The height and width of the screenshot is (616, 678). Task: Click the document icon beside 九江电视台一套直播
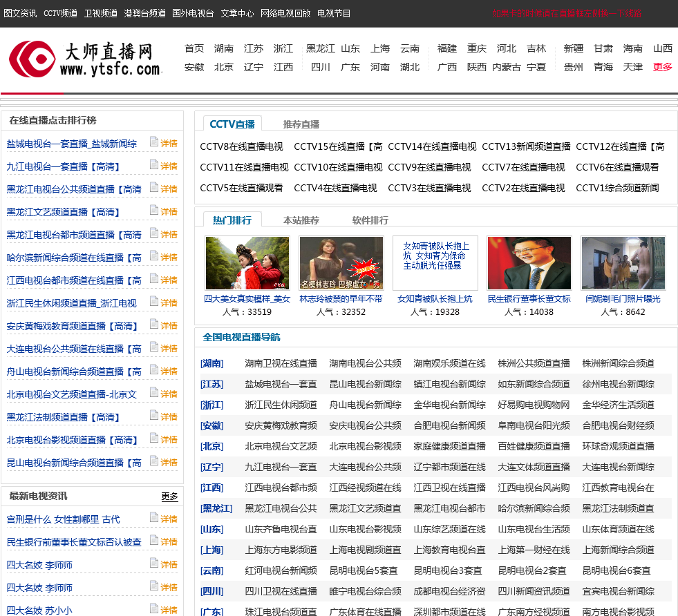[x=154, y=164]
